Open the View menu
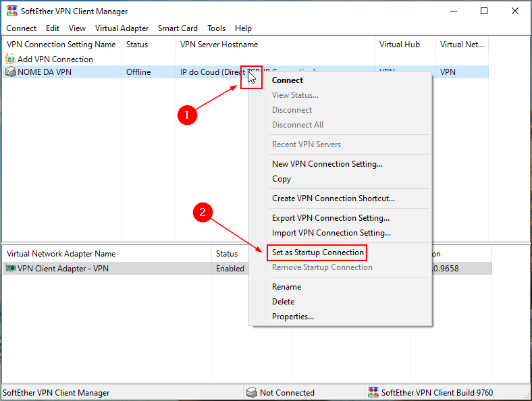Screen dimensions: 532x401 click(77, 28)
